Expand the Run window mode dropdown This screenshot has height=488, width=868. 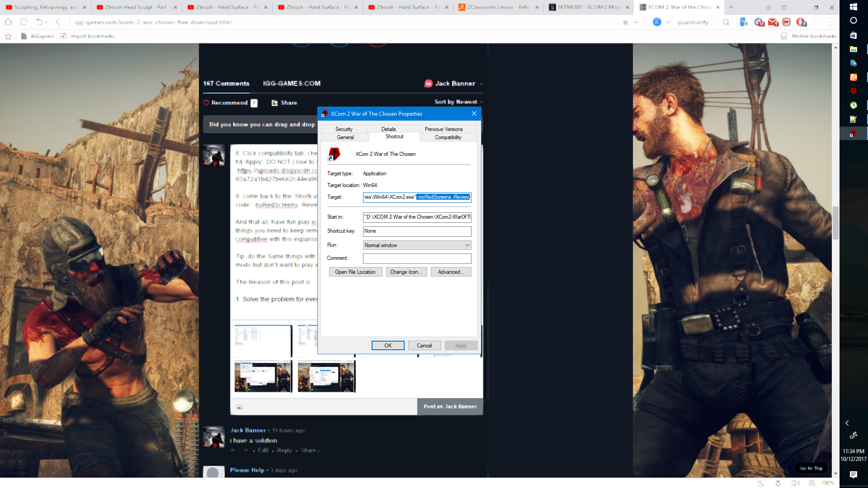[467, 245]
